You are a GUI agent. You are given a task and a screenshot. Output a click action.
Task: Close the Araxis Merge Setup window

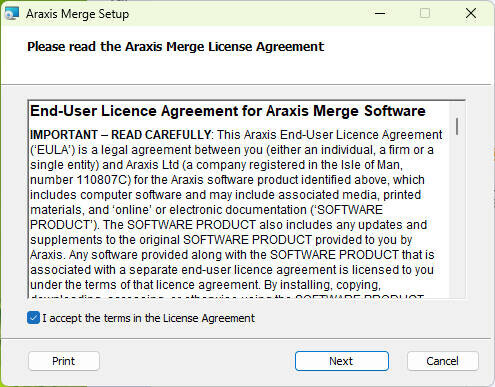point(471,13)
